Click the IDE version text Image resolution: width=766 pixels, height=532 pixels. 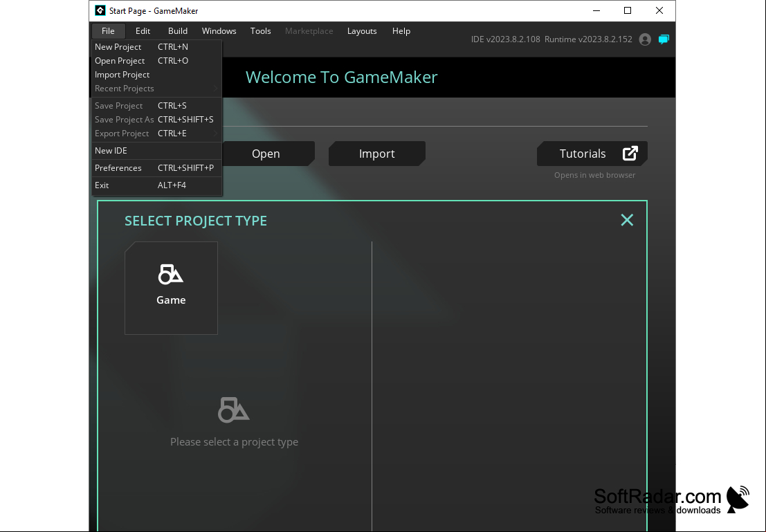(505, 39)
